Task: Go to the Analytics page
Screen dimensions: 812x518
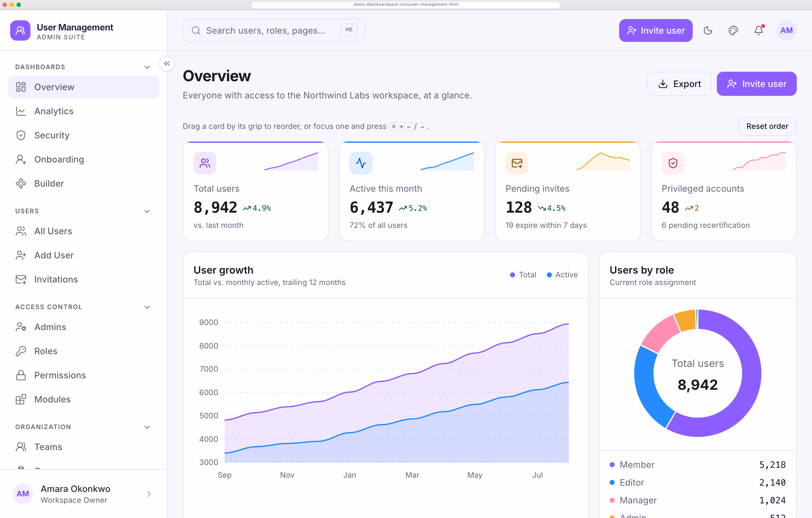Action: point(83,111)
